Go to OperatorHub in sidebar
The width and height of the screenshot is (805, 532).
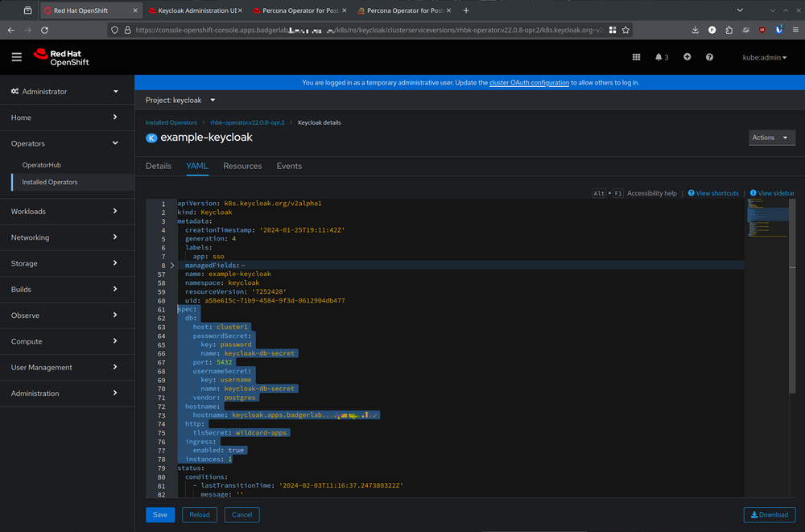41,165
